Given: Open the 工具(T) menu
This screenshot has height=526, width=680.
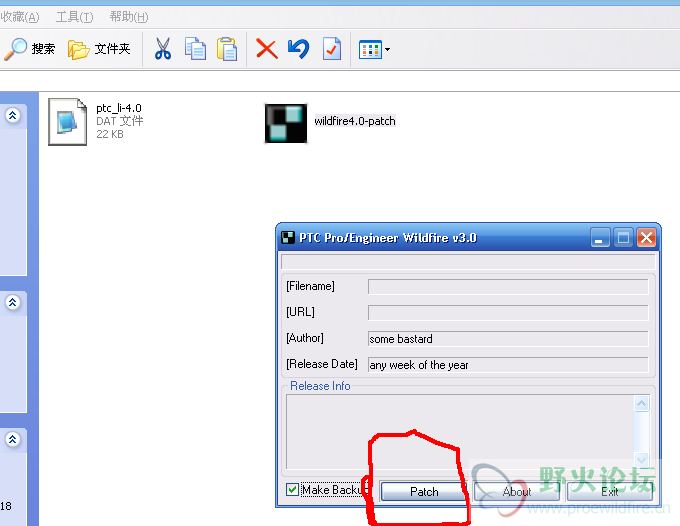Looking at the screenshot, I should [x=74, y=17].
